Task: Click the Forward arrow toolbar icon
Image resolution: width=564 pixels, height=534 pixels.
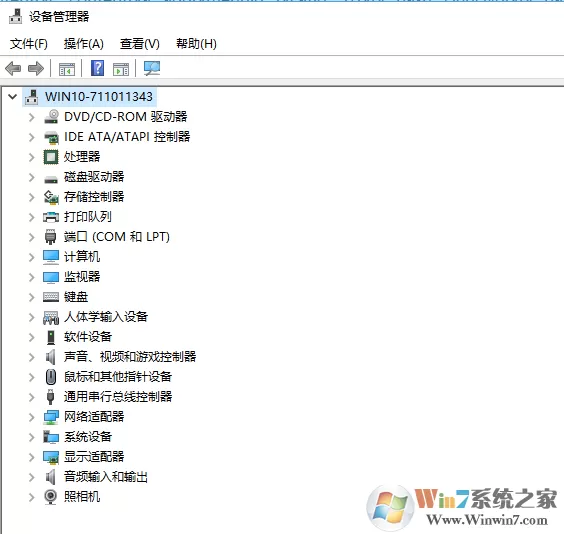Action: click(x=36, y=68)
